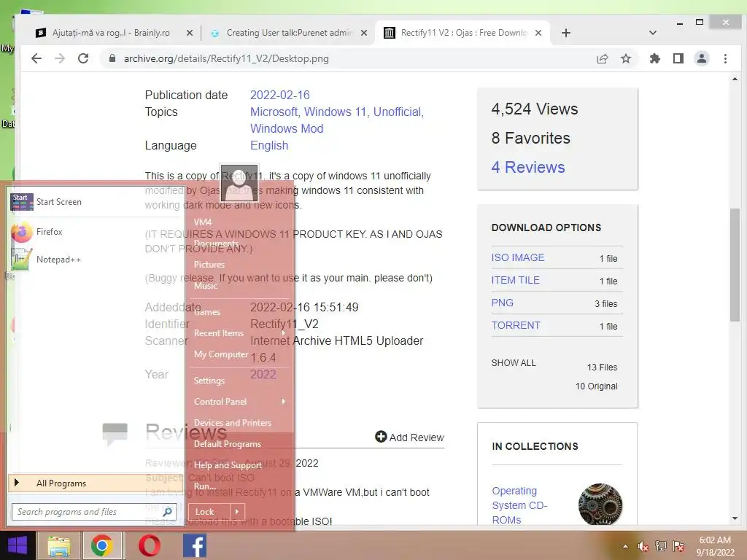This screenshot has width=747, height=560.
Task: Open the Microsoft topic link
Action: (x=275, y=112)
